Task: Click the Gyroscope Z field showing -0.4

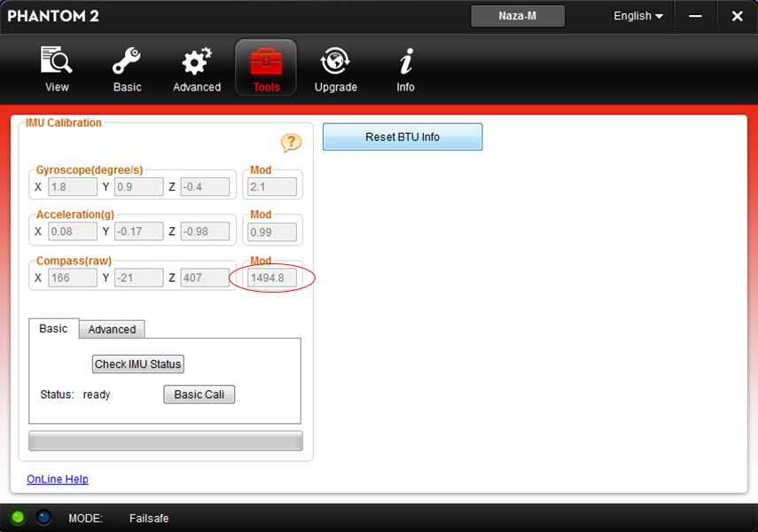Action: [205, 187]
